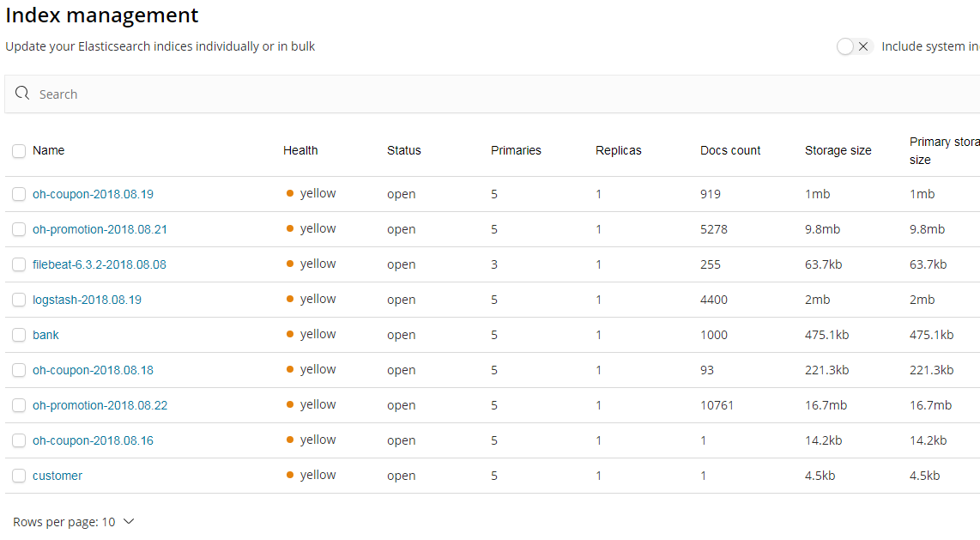980x540 pixels.
Task: Toggle the Include system indices switch
Action: click(x=854, y=46)
